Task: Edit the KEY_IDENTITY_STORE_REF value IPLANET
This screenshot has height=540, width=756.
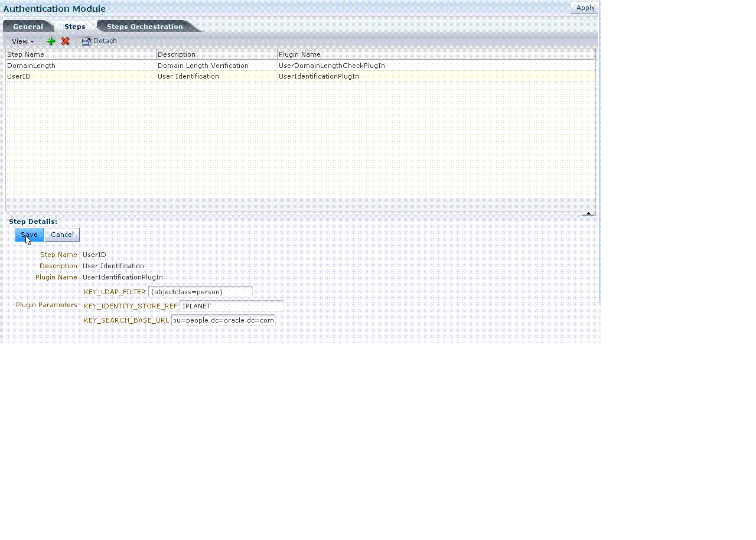Action: pyautogui.click(x=230, y=305)
